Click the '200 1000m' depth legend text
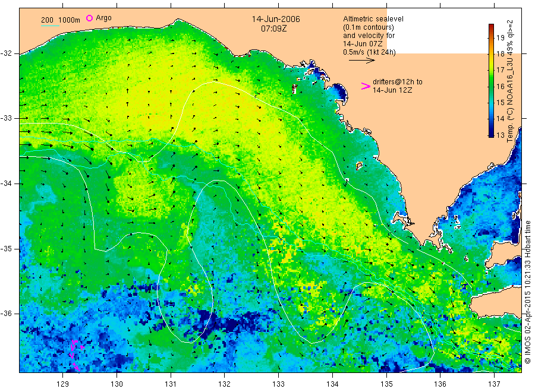This screenshot has width=535, height=392. click(61, 20)
